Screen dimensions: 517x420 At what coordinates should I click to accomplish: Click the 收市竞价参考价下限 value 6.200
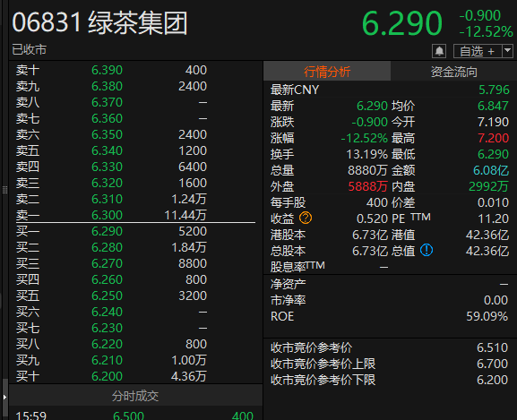tap(492, 380)
